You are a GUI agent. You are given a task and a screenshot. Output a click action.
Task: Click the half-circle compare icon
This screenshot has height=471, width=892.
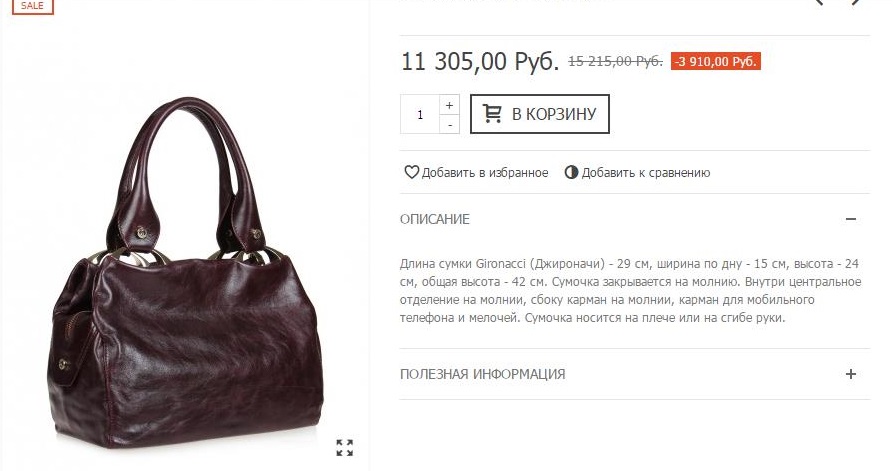571,172
